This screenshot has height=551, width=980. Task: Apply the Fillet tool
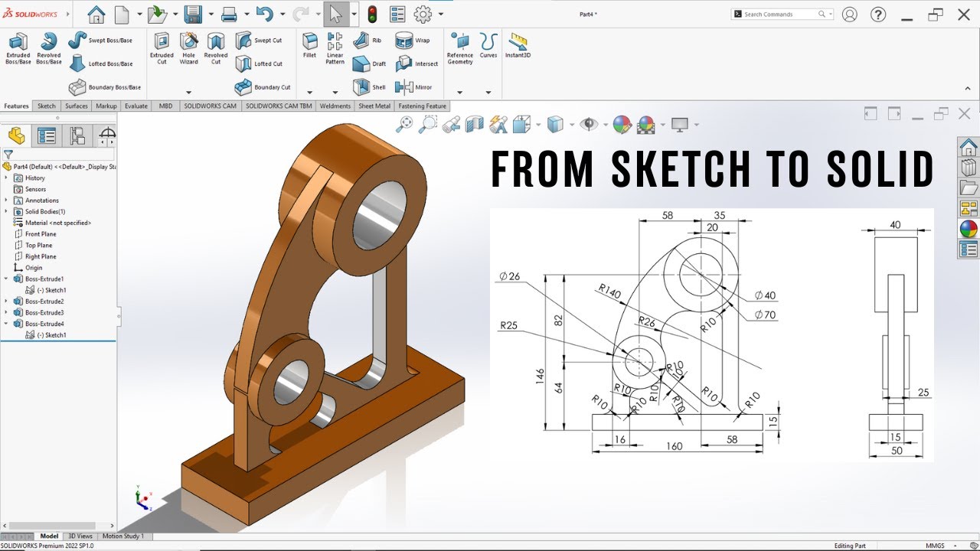[x=309, y=45]
